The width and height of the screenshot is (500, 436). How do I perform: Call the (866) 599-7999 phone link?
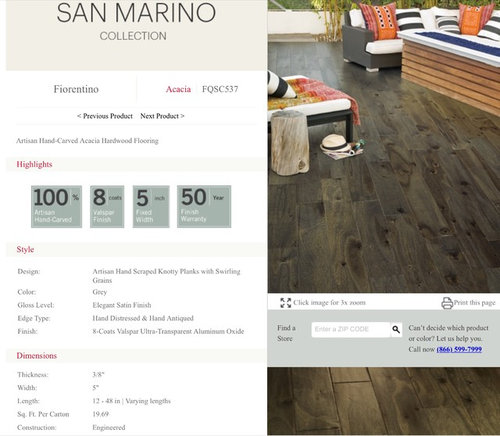click(459, 349)
